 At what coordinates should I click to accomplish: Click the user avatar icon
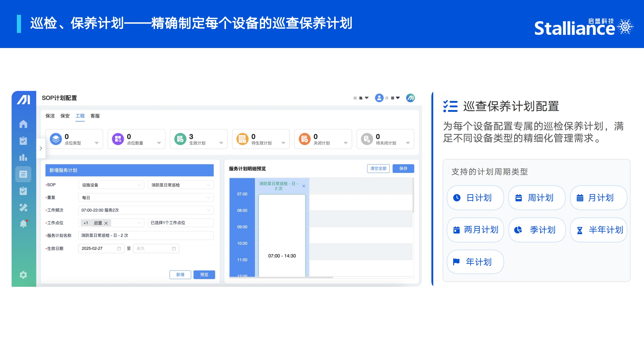click(379, 98)
